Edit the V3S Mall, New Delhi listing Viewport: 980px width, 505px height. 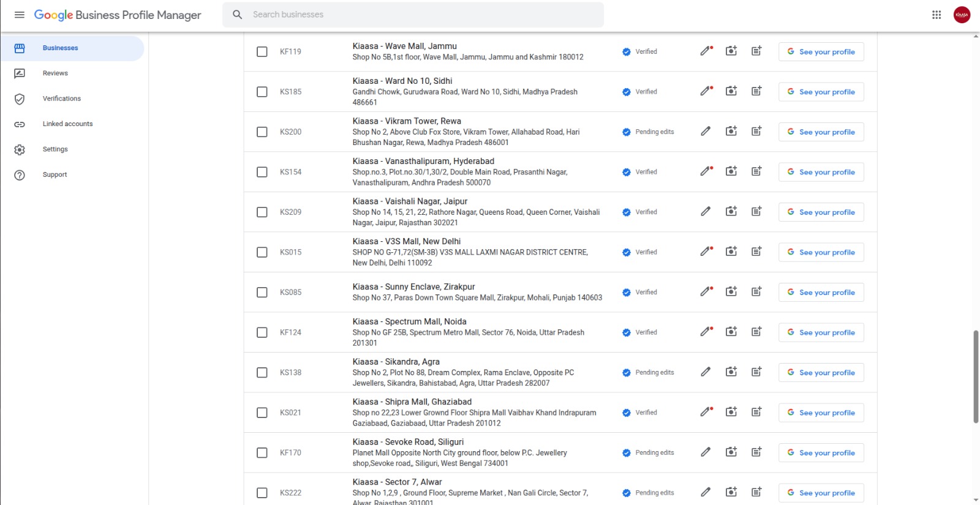(706, 252)
